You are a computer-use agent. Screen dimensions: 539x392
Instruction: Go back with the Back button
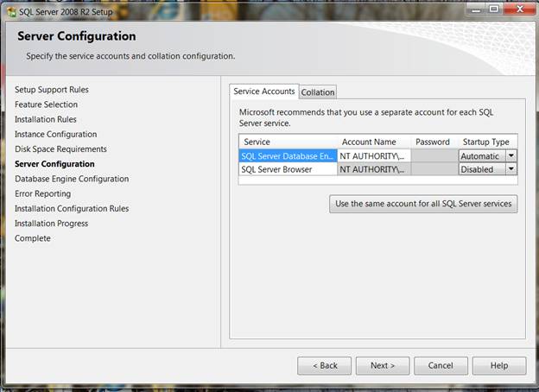click(324, 365)
